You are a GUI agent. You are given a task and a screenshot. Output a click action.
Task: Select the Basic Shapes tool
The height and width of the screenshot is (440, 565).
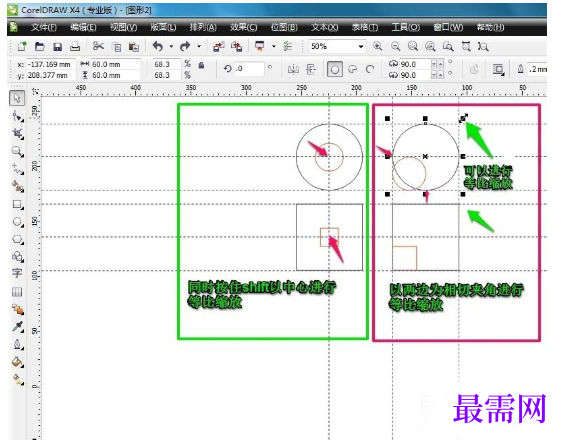coord(17,257)
